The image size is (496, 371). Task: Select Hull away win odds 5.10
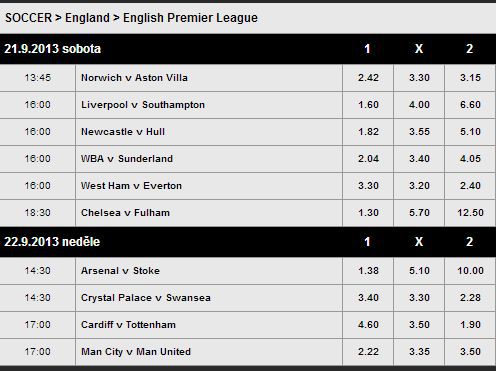click(470, 132)
